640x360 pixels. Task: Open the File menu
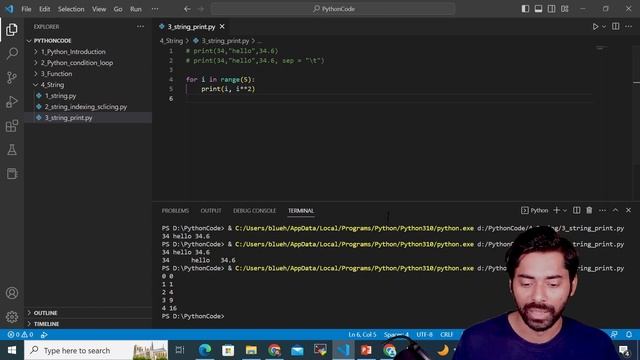click(26, 9)
